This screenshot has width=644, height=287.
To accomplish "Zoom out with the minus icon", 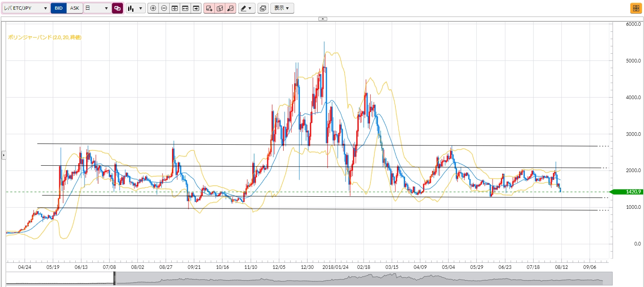I will point(164,8).
